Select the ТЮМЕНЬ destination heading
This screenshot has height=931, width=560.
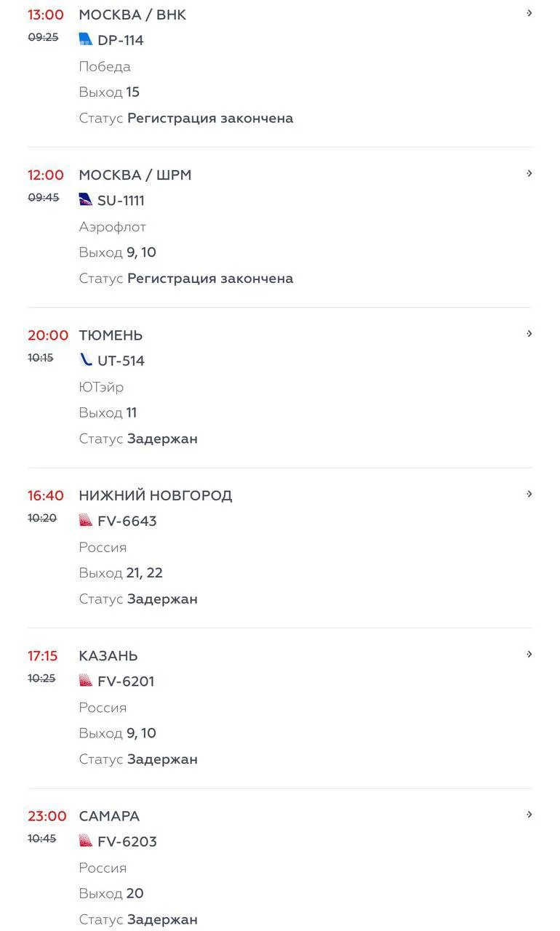(x=111, y=335)
